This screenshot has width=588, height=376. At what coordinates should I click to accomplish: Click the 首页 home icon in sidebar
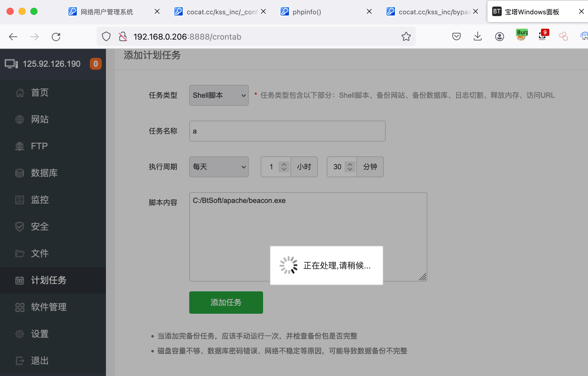pos(20,93)
